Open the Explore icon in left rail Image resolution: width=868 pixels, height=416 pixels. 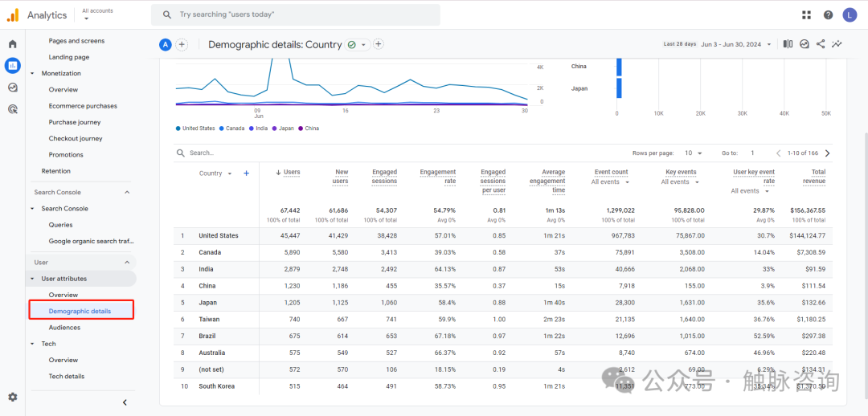(12, 88)
